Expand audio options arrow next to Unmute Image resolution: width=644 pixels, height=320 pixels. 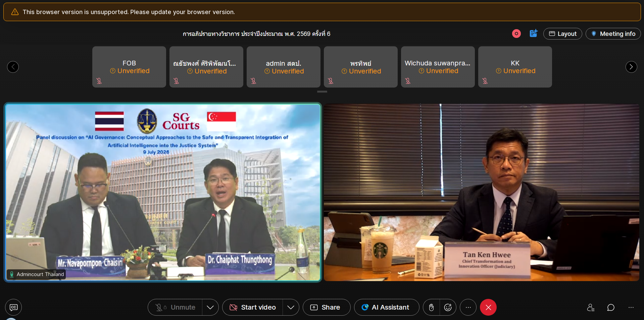coord(210,307)
